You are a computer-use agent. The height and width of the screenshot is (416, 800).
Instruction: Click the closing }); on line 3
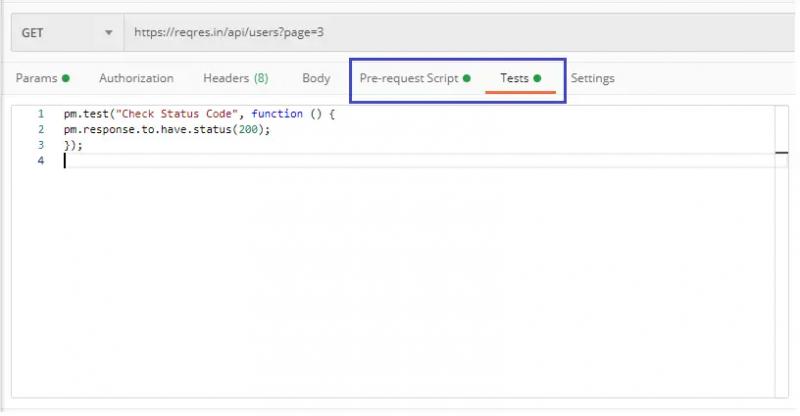[x=73, y=145]
